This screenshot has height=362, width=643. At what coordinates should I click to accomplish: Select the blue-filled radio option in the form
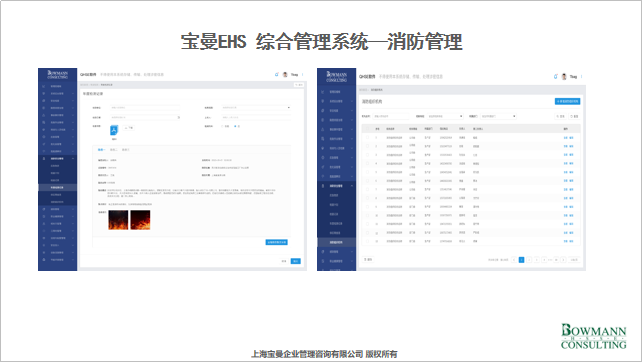(235, 126)
